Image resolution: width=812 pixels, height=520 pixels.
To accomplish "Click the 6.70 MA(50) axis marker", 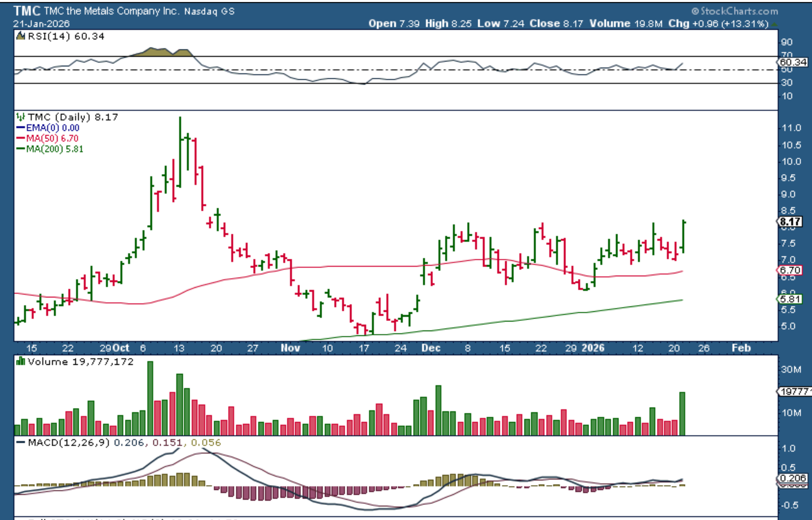I will [x=790, y=270].
